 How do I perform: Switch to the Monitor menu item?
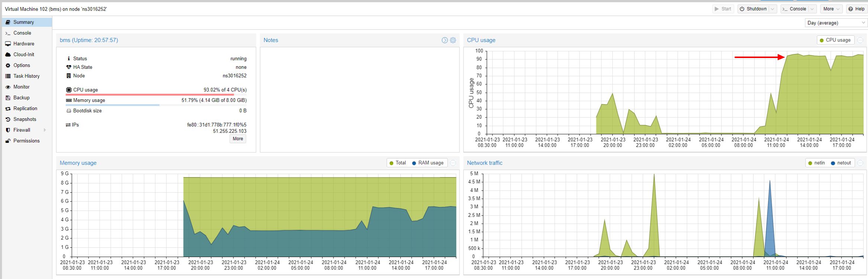pyautogui.click(x=21, y=87)
